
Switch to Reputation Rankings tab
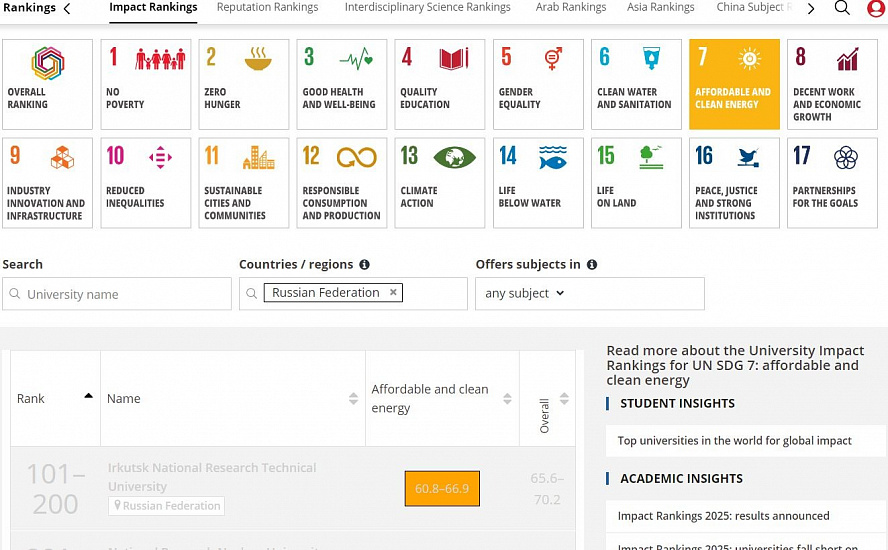tap(267, 7)
